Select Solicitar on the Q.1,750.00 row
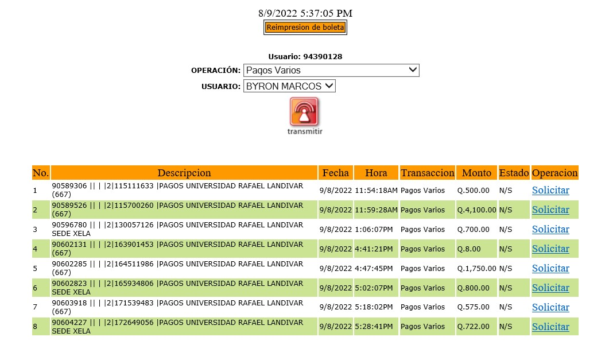Screen dimensions: 609x364 click(x=550, y=268)
